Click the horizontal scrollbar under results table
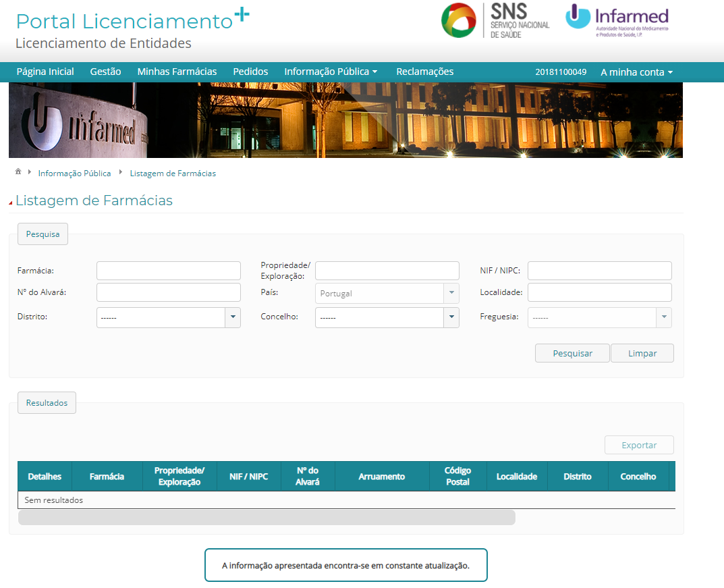 [x=267, y=518]
